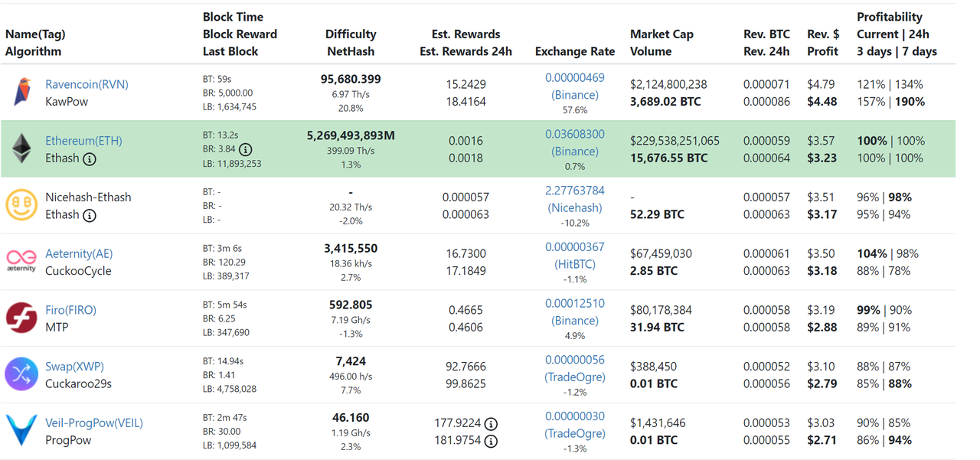This screenshot has width=980, height=460.
Task: Open the Swap(XWP) coin link
Action: [74, 367]
